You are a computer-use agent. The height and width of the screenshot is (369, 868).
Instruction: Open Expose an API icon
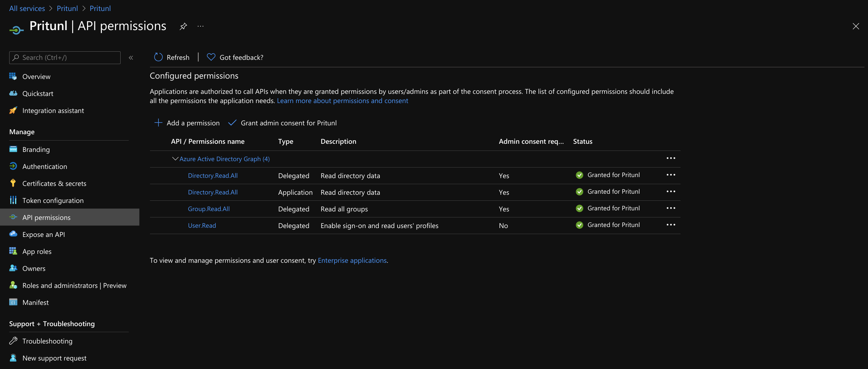point(13,234)
